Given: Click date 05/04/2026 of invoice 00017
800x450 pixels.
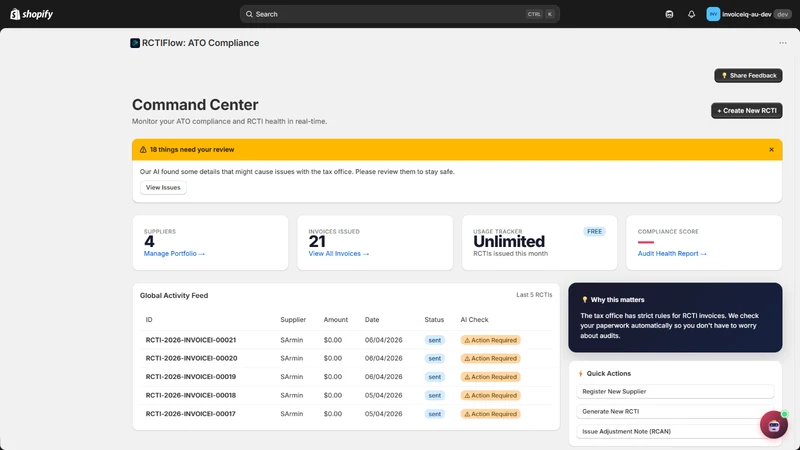Looking at the screenshot, I should click(x=384, y=414).
